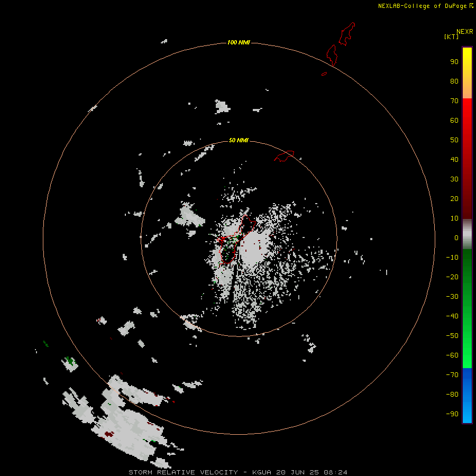The height and width of the screenshot is (476, 476).
Task: Click the 70 value on velocity scale
Action: click(x=454, y=101)
